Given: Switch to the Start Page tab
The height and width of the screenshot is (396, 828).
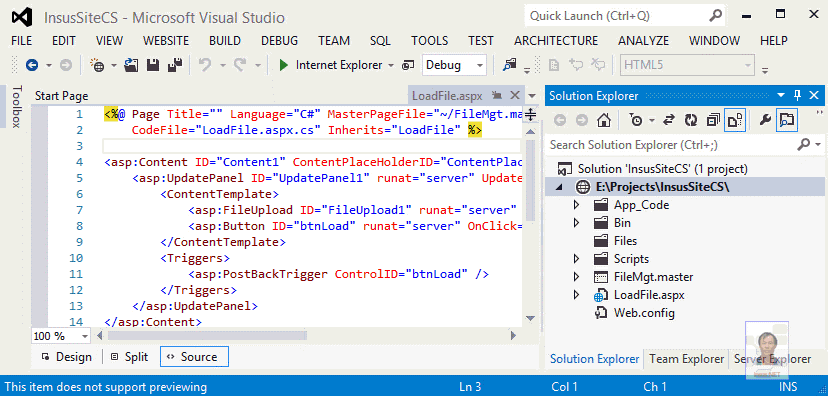Looking at the screenshot, I should (x=61, y=96).
